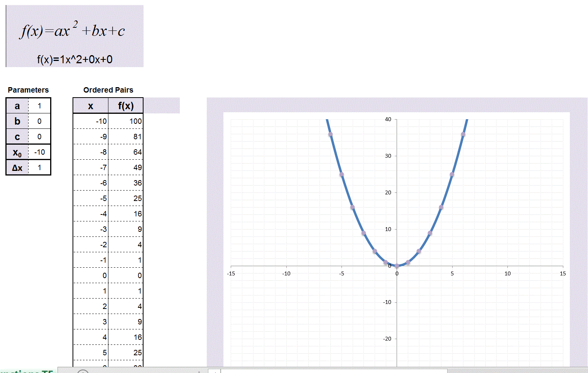Select the cell containing f(x) value 100
The width and height of the screenshot is (588, 373).
point(125,121)
